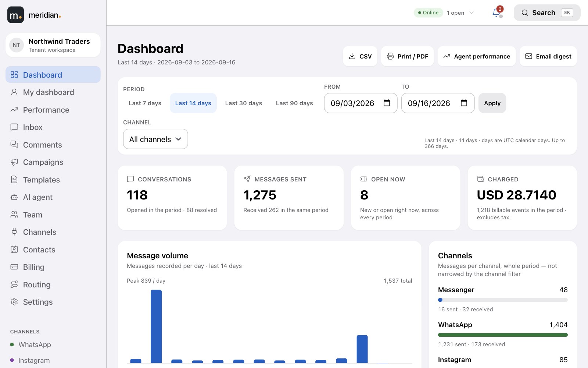Viewport: 588px width, 368px height.
Task: Click the Instagram row in Channels panel
Action: click(x=503, y=360)
